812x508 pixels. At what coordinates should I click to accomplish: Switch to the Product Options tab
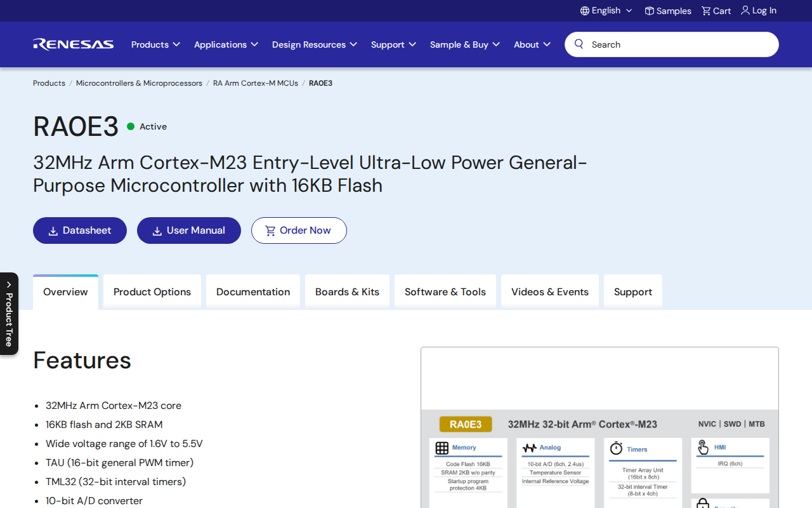(x=152, y=291)
